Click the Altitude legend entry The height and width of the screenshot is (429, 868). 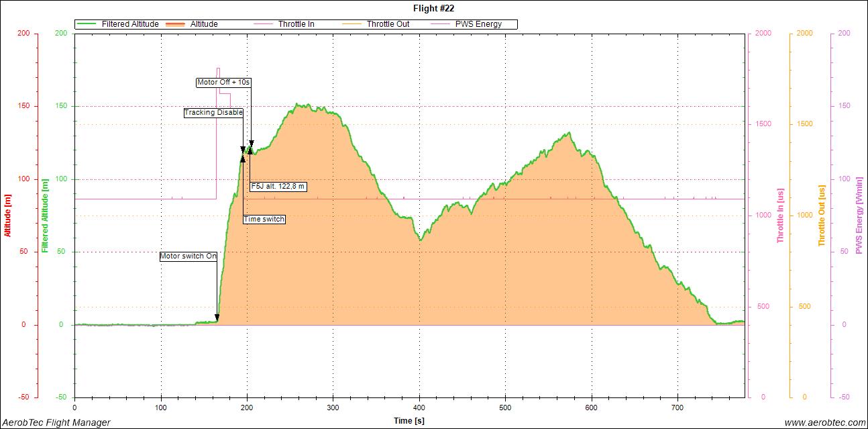pyautogui.click(x=191, y=24)
